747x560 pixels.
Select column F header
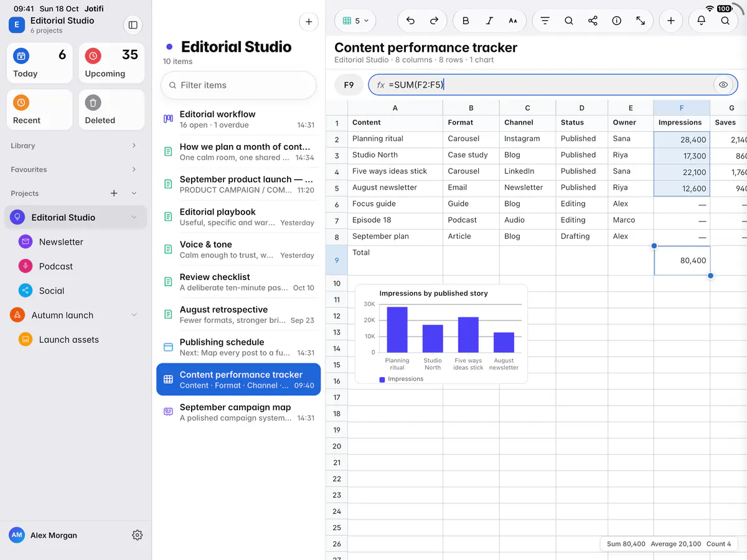pos(682,108)
